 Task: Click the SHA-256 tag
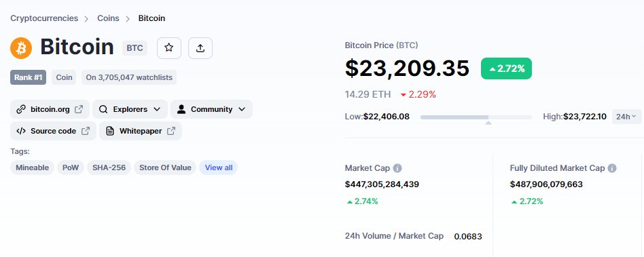[109, 167]
